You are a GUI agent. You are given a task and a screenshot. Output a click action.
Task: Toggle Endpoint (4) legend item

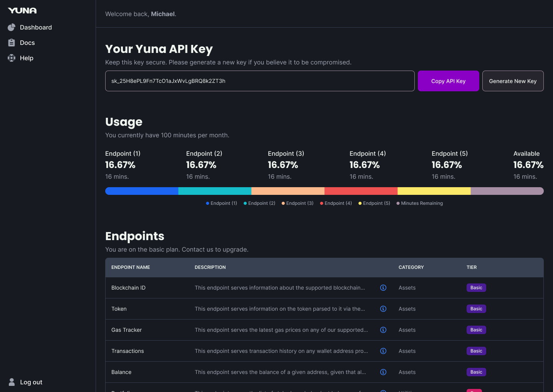[x=336, y=203]
